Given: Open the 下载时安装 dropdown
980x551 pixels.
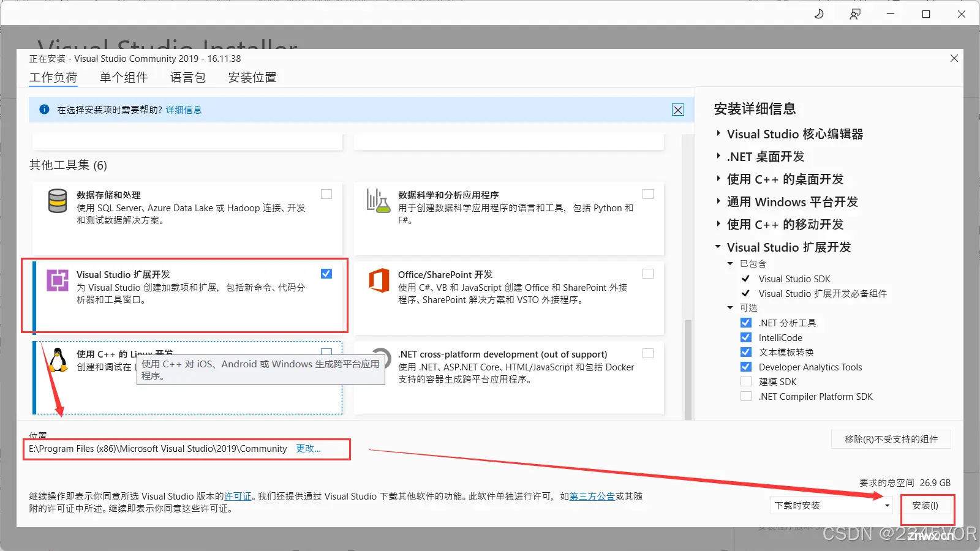Looking at the screenshot, I should pos(831,505).
